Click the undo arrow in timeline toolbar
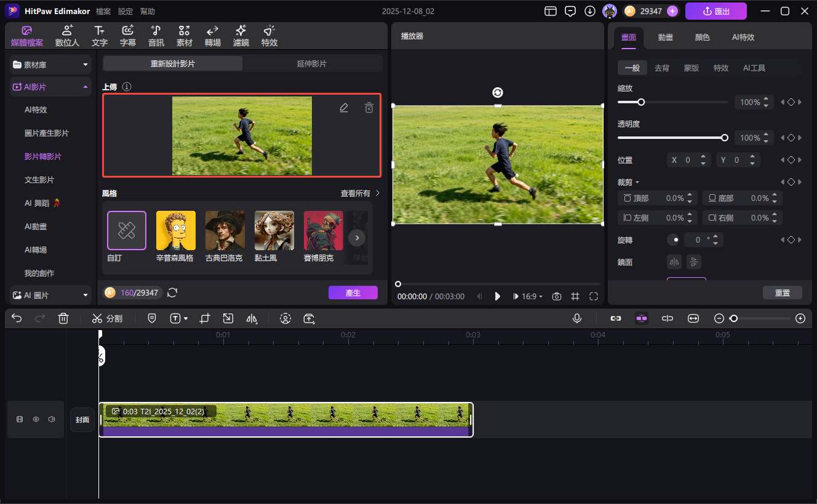 [17, 318]
